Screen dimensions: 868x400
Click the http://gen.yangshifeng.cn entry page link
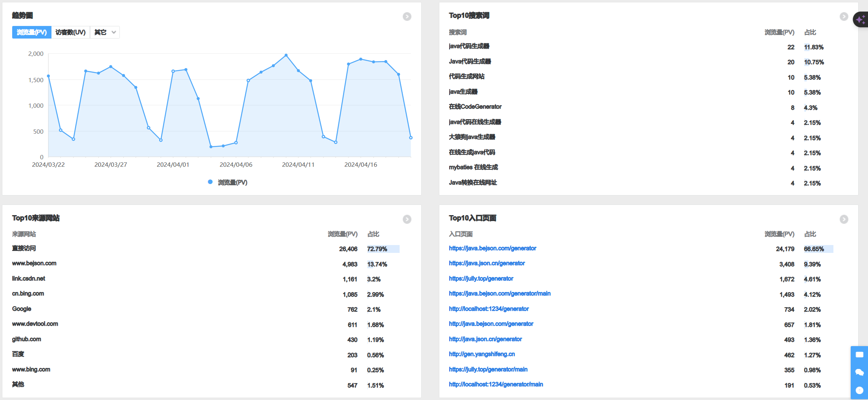coord(482,354)
